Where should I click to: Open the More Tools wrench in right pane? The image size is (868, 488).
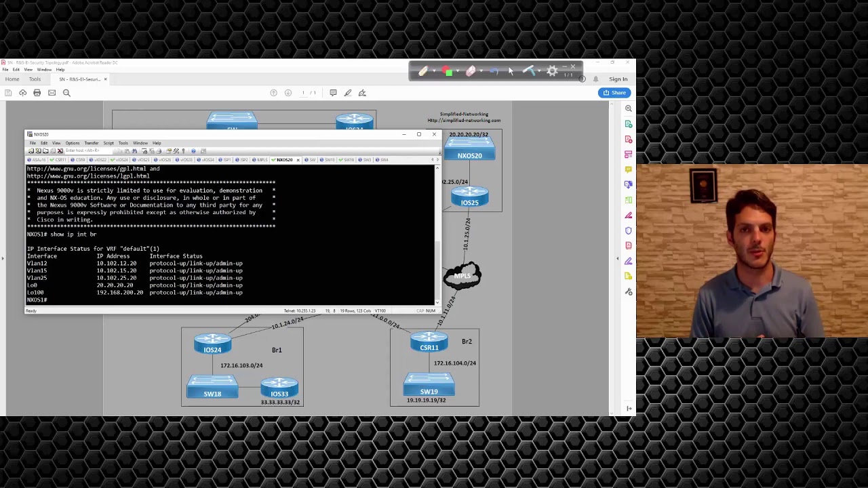click(629, 292)
